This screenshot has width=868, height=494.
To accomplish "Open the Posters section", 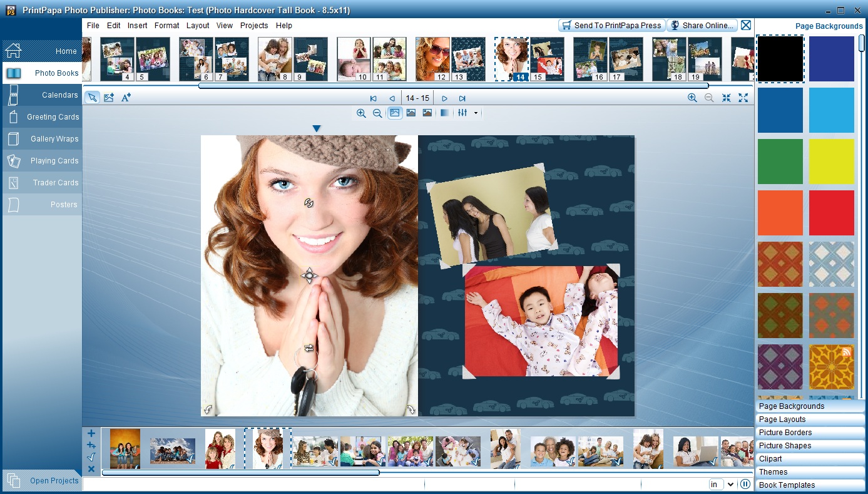I will [x=41, y=204].
